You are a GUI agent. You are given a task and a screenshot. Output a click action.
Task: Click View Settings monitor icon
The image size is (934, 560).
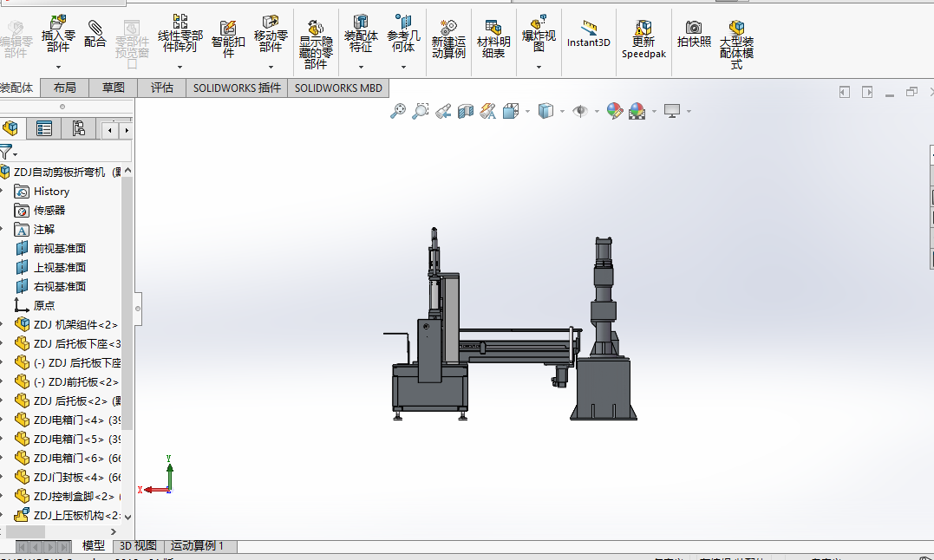click(672, 111)
